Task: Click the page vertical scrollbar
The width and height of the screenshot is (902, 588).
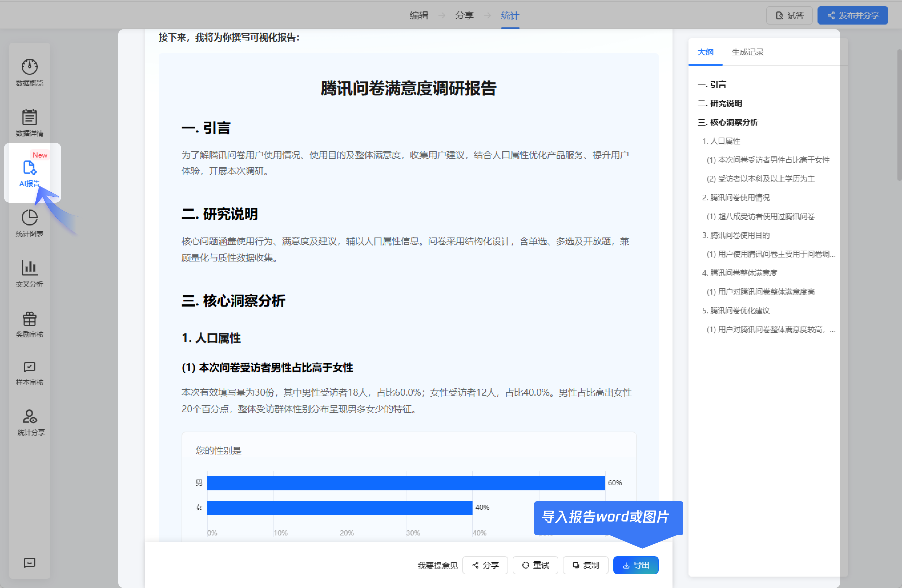Action: (x=899, y=115)
